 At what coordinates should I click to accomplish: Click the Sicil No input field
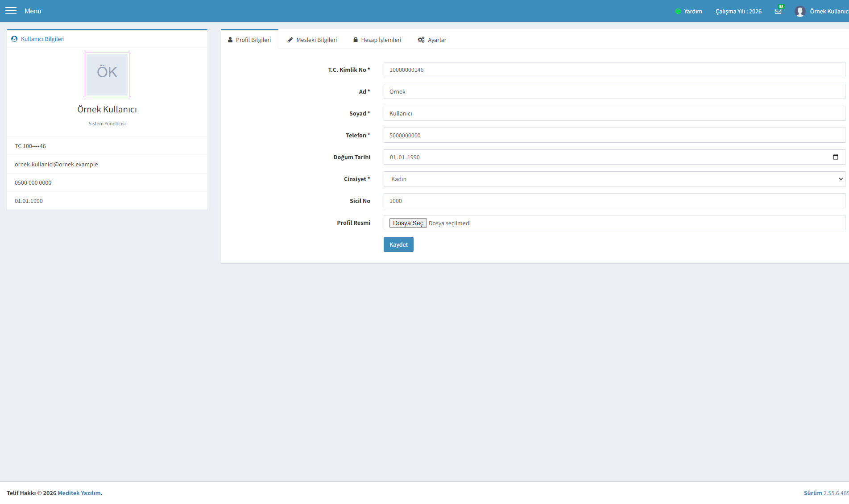pos(614,201)
